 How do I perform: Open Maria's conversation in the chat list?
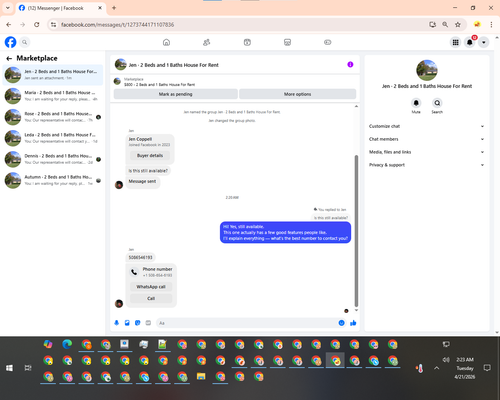tap(53, 96)
